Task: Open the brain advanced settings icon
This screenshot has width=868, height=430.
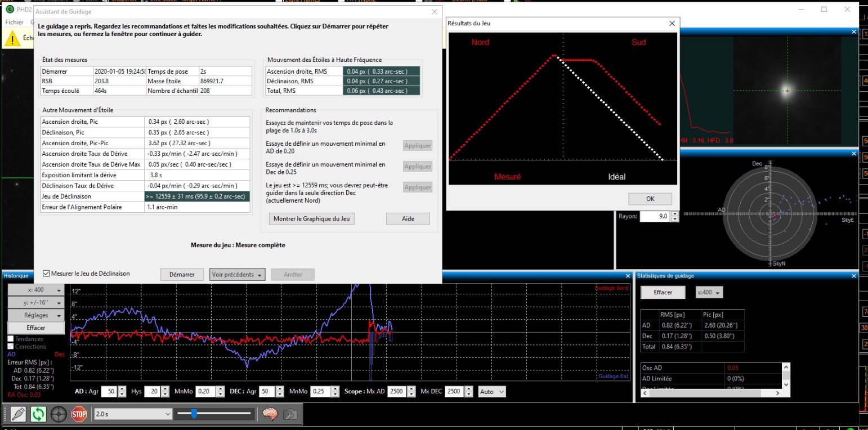Action: 271,414
